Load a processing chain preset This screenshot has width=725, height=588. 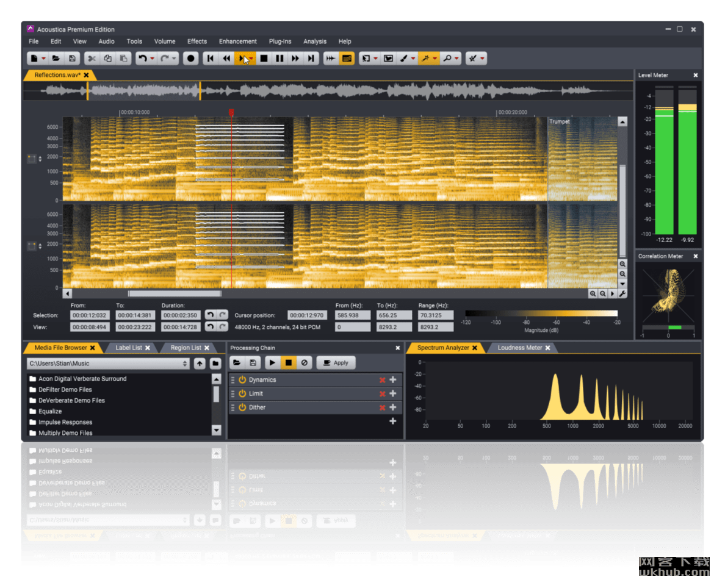click(236, 363)
